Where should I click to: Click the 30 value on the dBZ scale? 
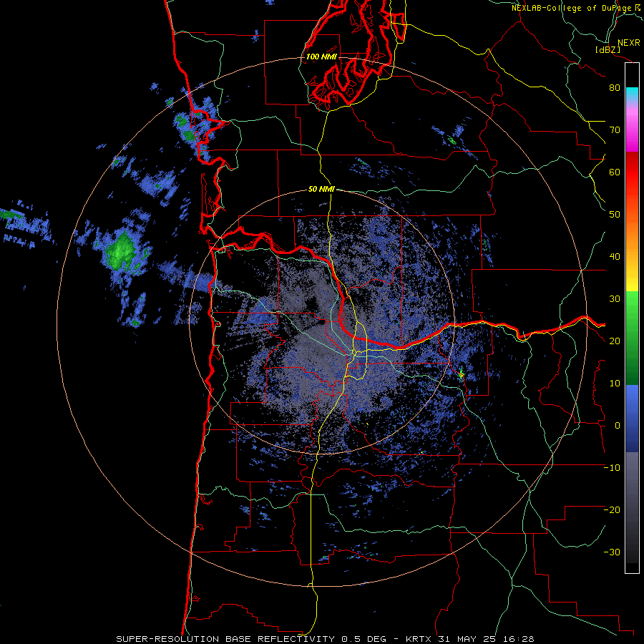(x=615, y=299)
